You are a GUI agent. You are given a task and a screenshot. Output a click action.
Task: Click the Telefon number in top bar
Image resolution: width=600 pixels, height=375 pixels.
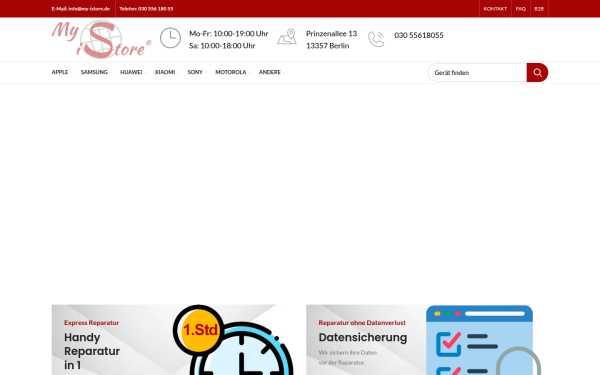pyautogui.click(x=146, y=9)
